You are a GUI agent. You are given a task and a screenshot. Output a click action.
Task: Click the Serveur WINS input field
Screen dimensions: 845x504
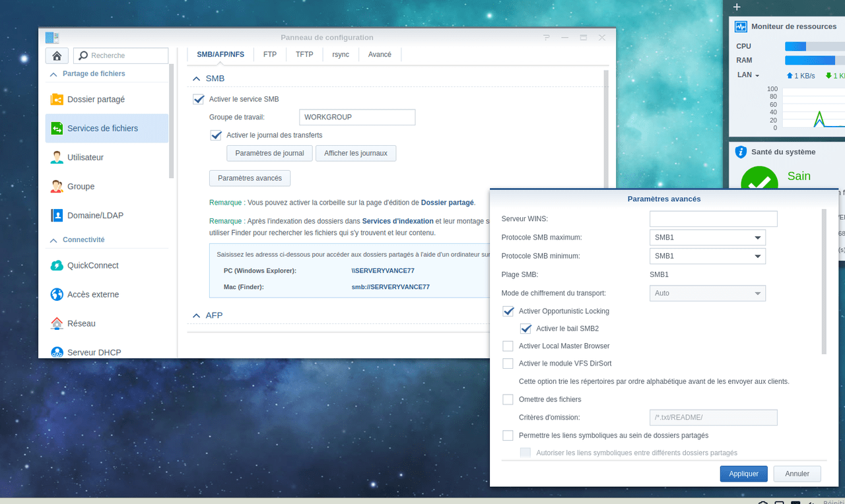pos(713,218)
